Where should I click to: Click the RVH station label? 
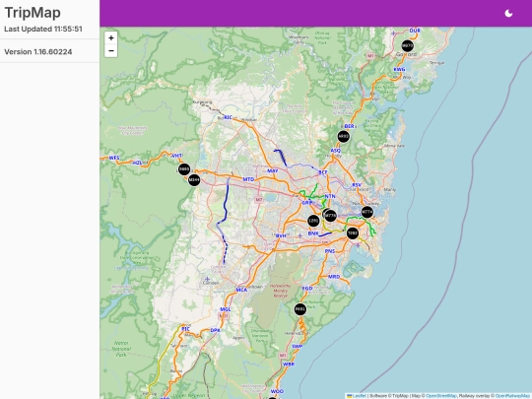281,235
